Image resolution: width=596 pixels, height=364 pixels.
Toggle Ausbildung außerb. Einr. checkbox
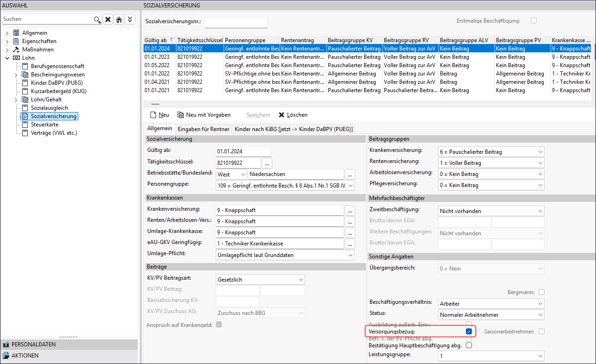point(469,324)
